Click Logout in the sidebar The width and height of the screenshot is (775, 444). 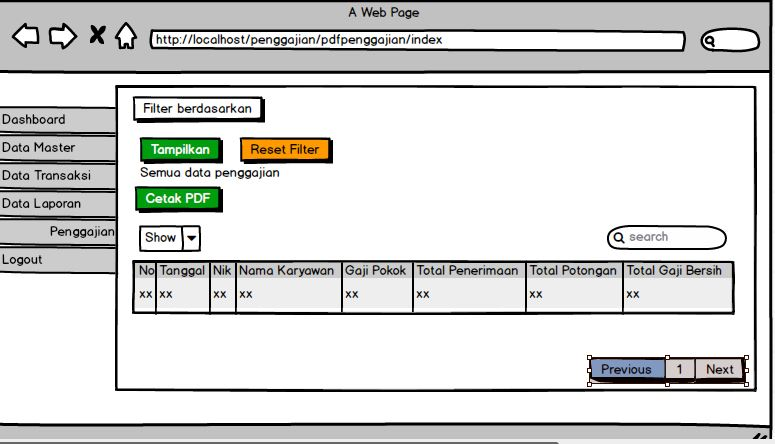(58, 260)
